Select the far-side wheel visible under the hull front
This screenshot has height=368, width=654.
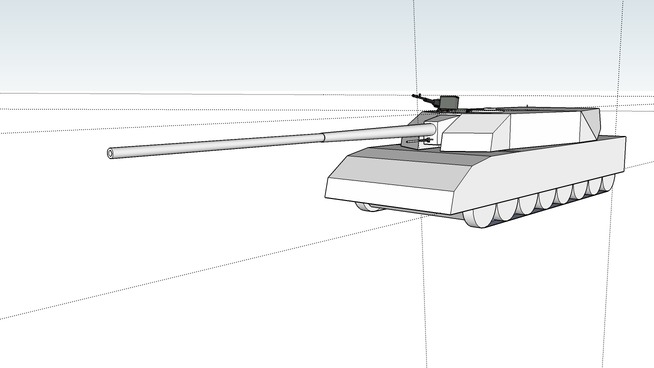[x=369, y=207]
